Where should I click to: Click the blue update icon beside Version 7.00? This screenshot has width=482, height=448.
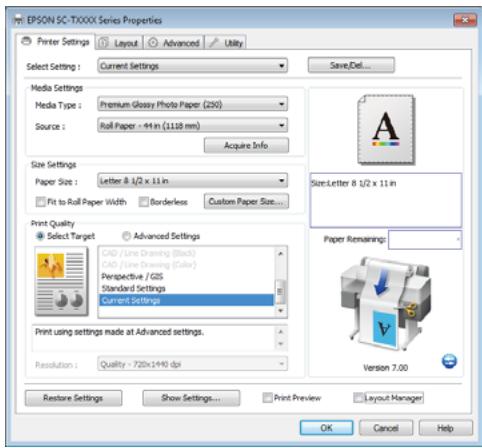(449, 361)
